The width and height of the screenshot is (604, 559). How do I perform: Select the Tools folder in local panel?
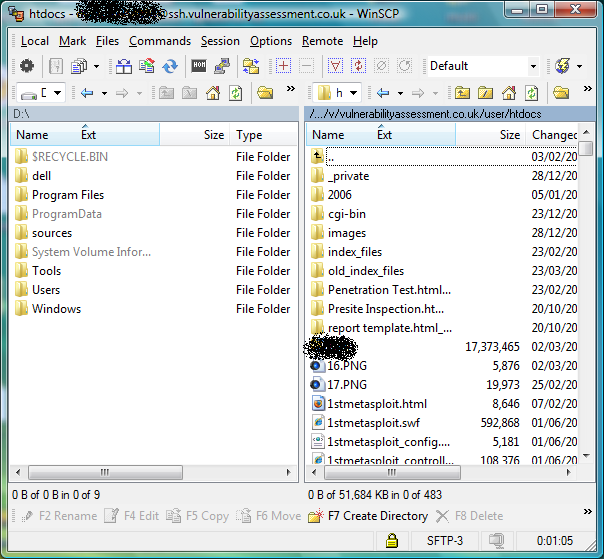(47, 271)
